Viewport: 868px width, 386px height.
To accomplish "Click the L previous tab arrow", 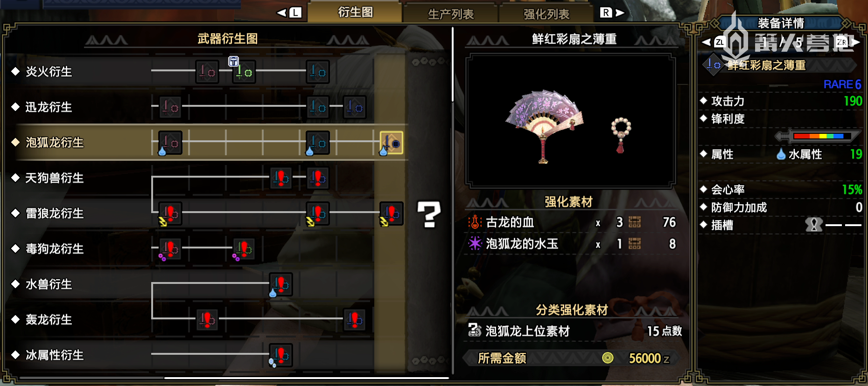I will 289,13.
